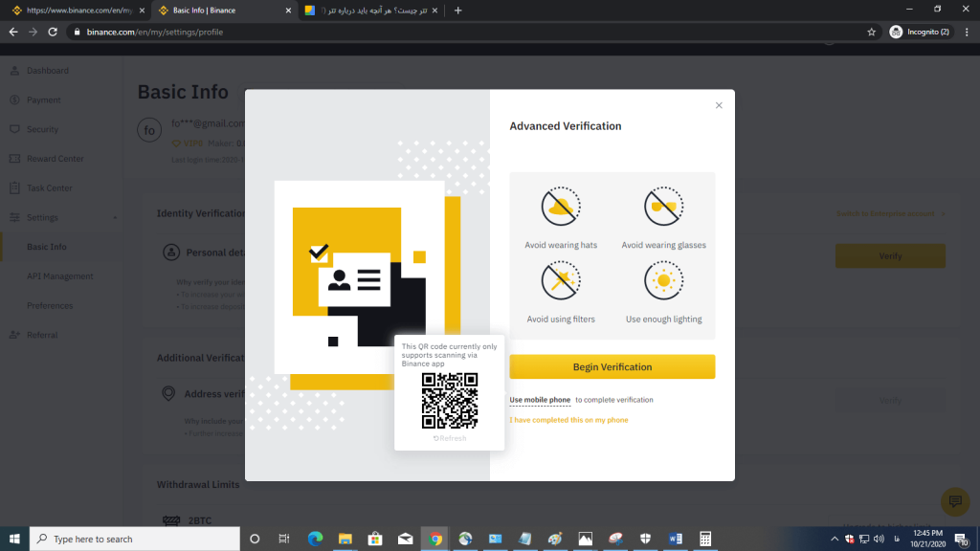Open the Incognito profile indicator
This screenshot has height=551, width=980.
click(x=920, y=32)
